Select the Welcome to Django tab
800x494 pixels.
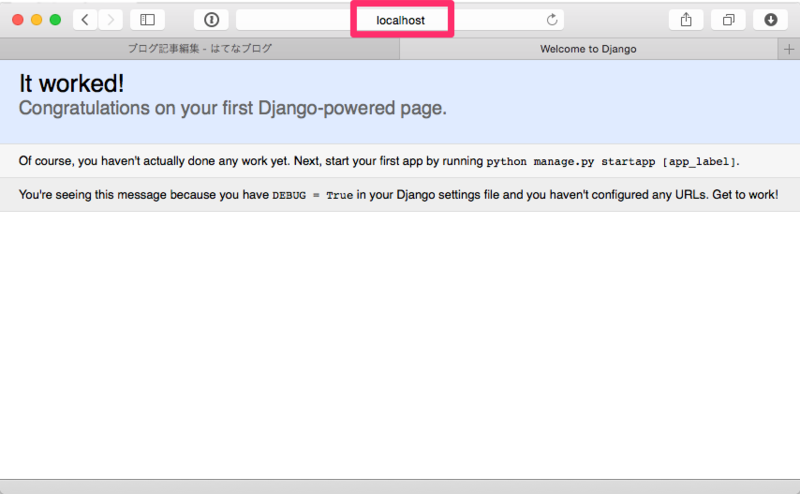(x=588, y=49)
